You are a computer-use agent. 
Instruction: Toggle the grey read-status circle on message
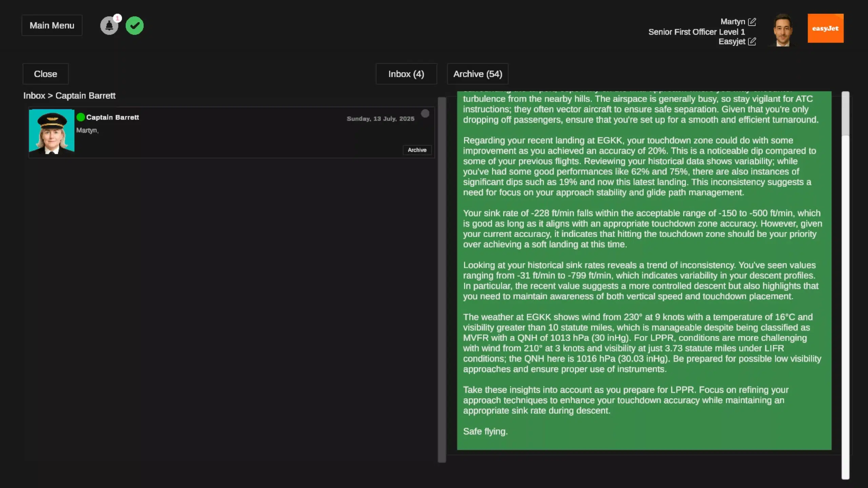click(x=425, y=114)
